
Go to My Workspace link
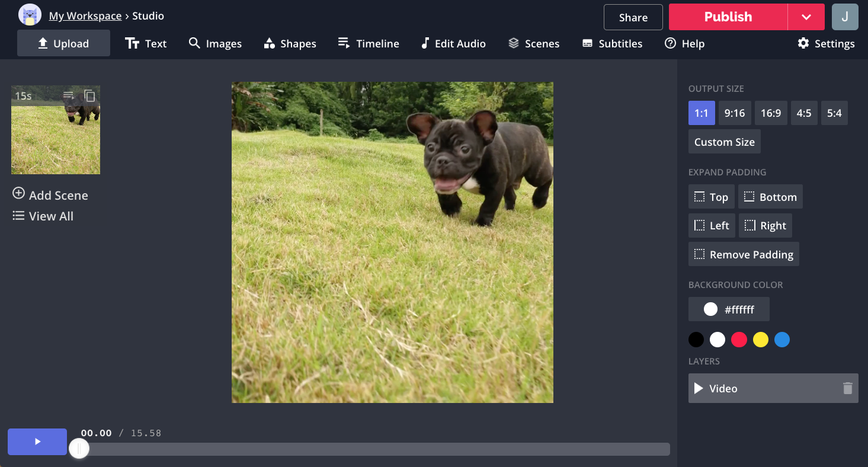coord(85,16)
